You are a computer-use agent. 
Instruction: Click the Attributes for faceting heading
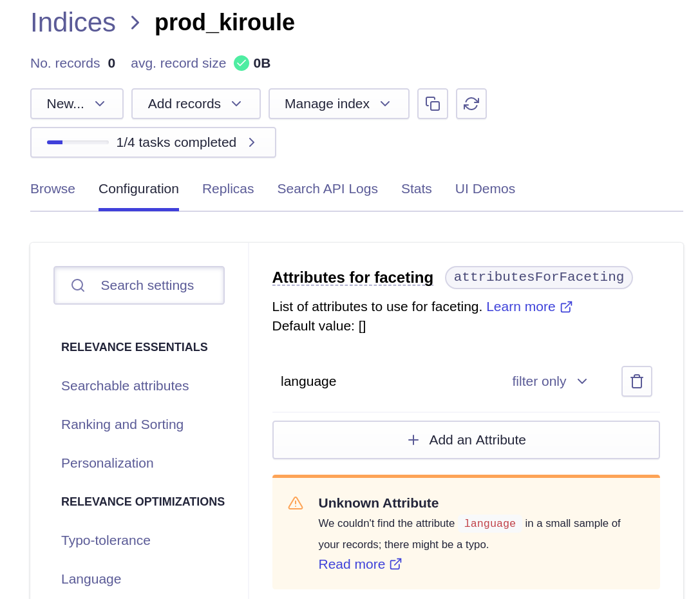pyautogui.click(x=353, y=277)
